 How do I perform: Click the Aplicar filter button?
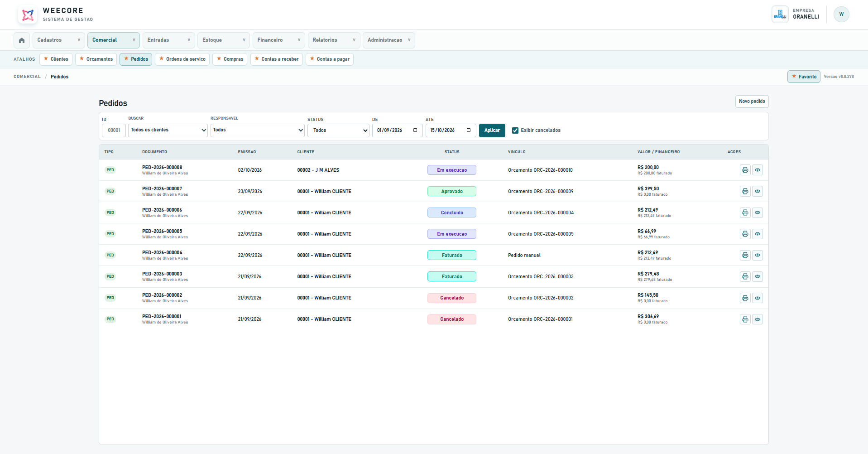492,130
